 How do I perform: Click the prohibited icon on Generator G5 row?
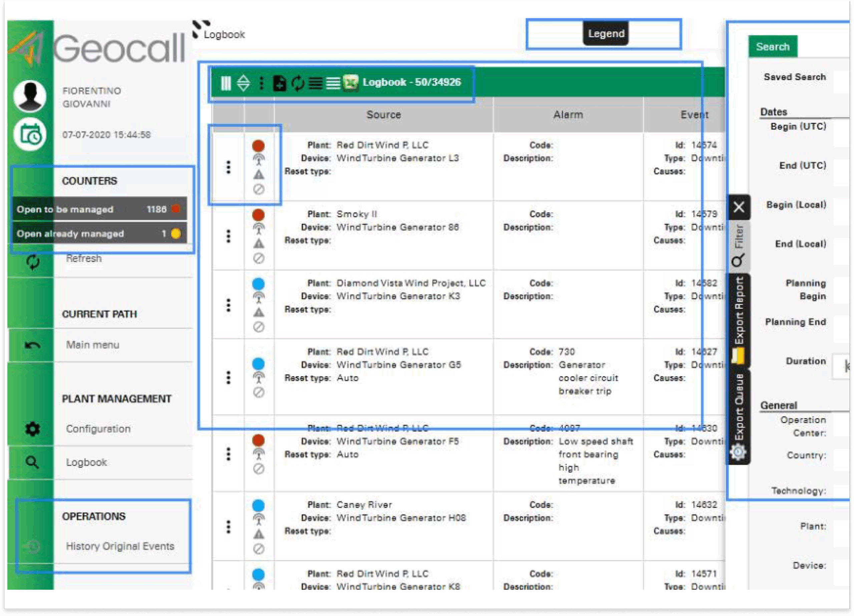click(259, 393)
